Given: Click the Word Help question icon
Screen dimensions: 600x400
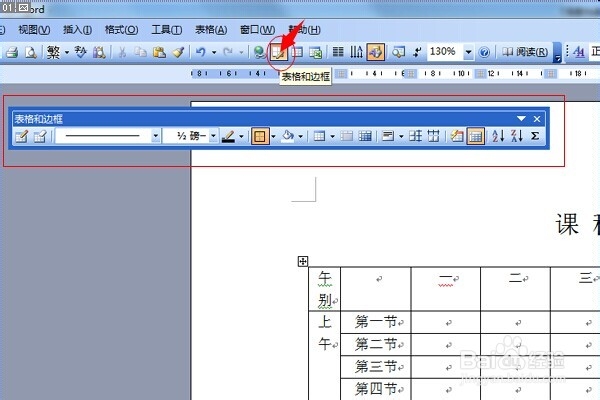Looking at the screenshot, I should [484, 52].
